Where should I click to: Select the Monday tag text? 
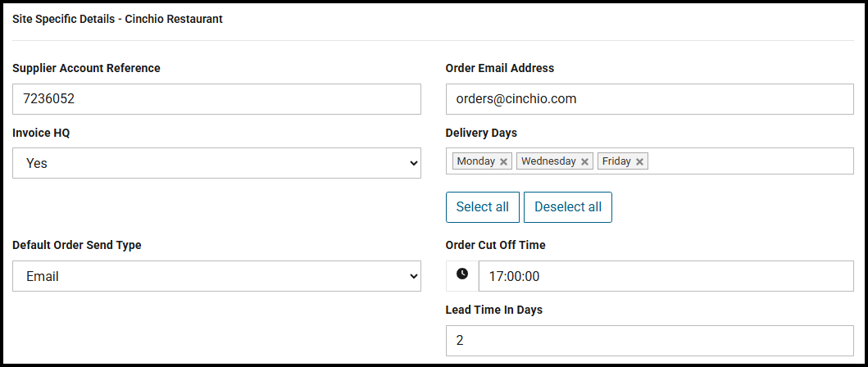pos(476,161)
